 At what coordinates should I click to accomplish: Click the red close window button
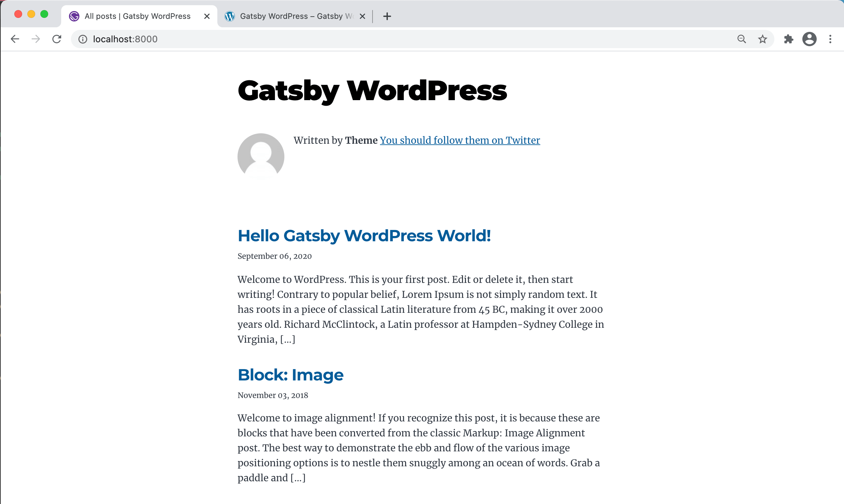[x=18, y=14]
